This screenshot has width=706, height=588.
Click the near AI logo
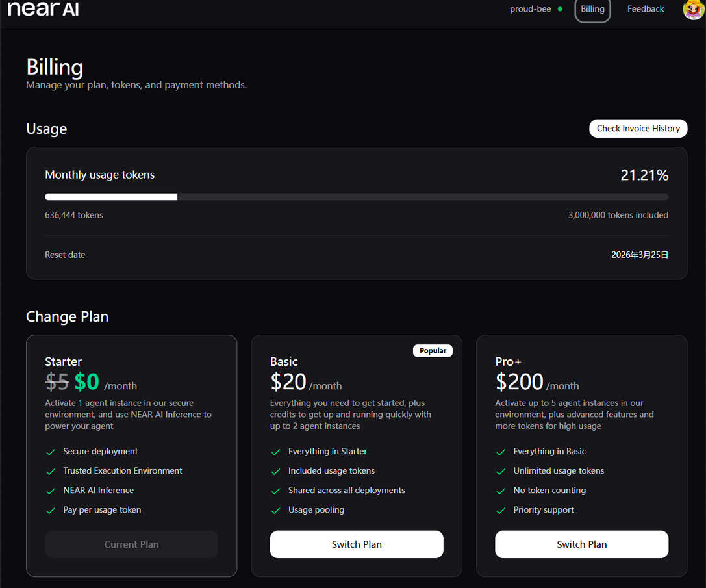pos(44,8)
